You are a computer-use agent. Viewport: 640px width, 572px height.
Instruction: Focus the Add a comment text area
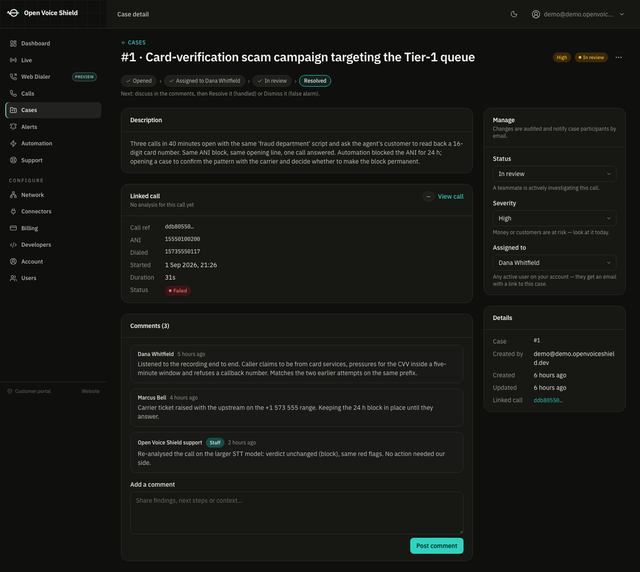pyautogui.click(x=297, y=512)
